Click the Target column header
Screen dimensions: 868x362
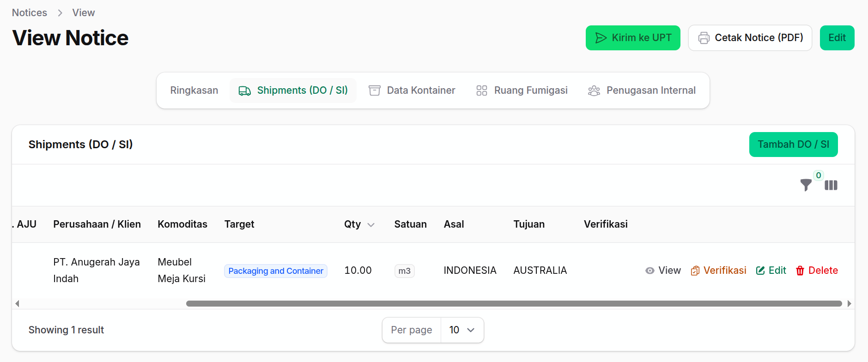click(239, 224)
